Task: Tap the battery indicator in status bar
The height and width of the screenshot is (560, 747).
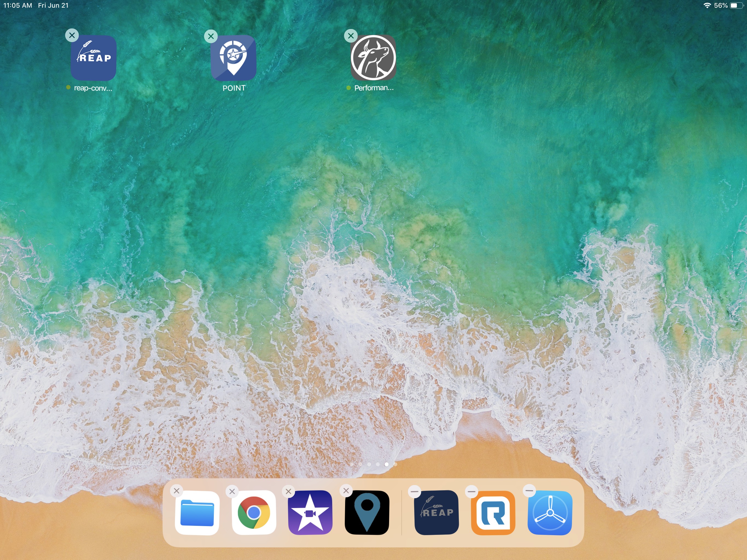Action: pyautogui.click(x=736, y=5)
